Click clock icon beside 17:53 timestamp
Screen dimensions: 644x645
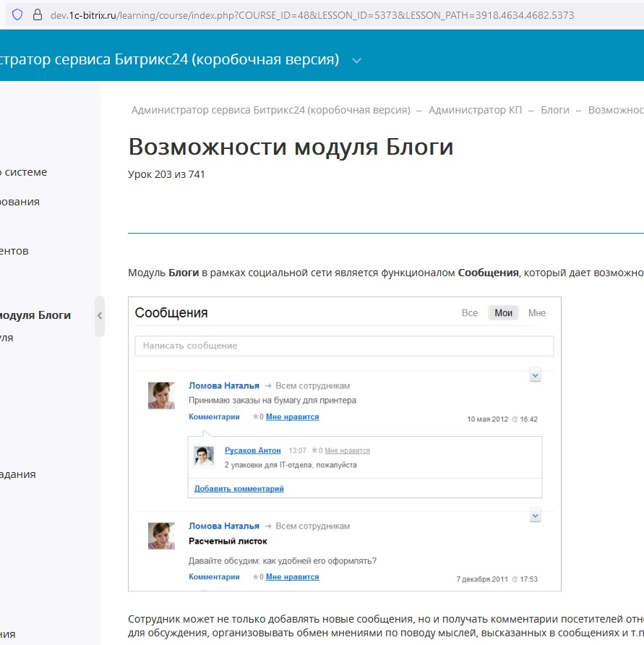[x=515, y=579]
